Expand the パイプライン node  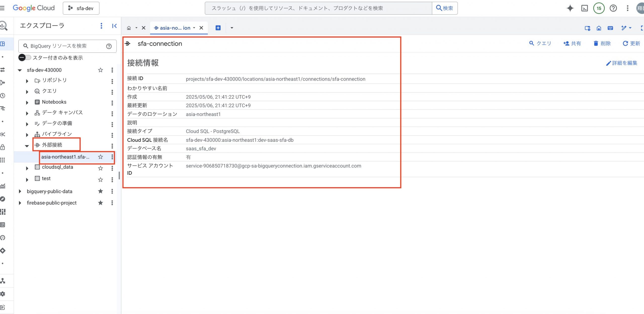[x=27, y=135]
